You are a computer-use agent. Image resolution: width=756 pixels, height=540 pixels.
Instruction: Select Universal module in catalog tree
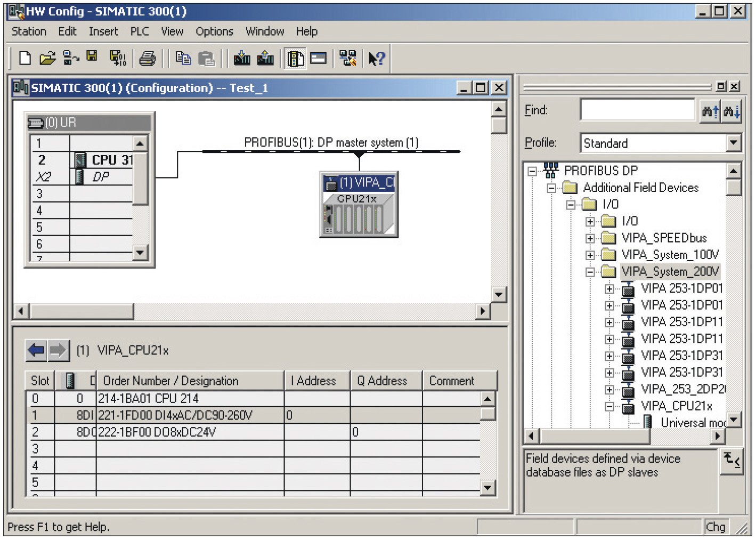coord(693,423)
